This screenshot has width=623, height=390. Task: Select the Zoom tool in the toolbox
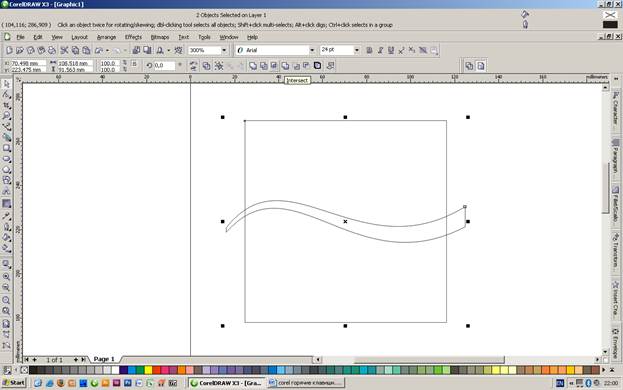(x=6, y=116)
